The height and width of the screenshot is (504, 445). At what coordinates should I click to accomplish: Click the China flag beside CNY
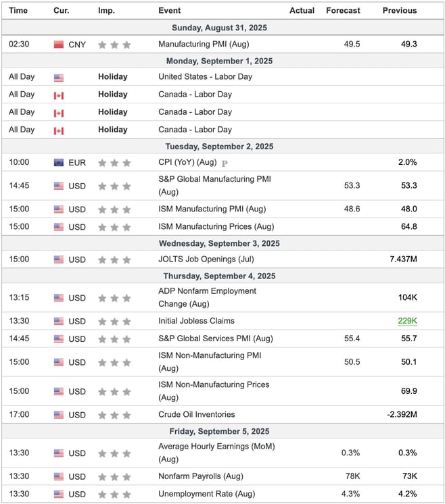pos(59,45)
